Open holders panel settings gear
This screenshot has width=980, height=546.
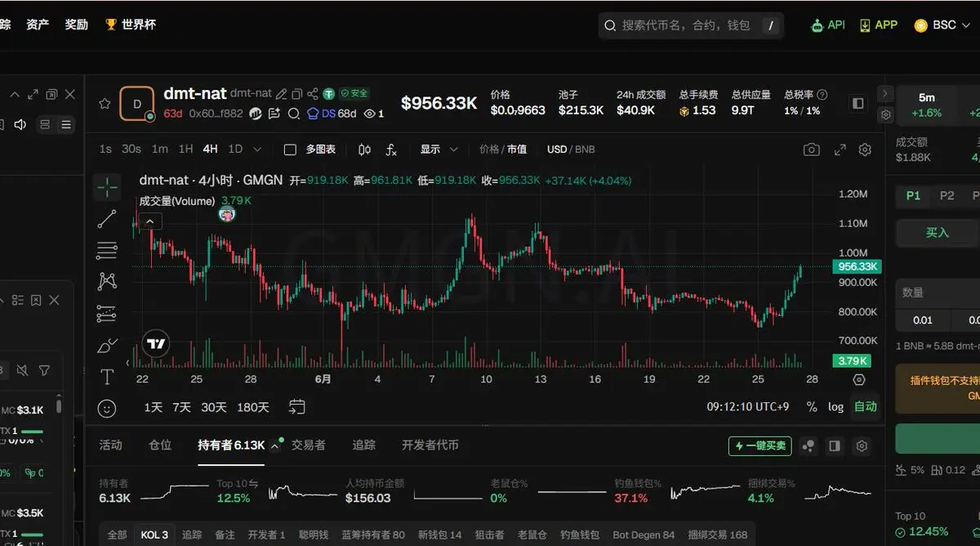point(862,446)
